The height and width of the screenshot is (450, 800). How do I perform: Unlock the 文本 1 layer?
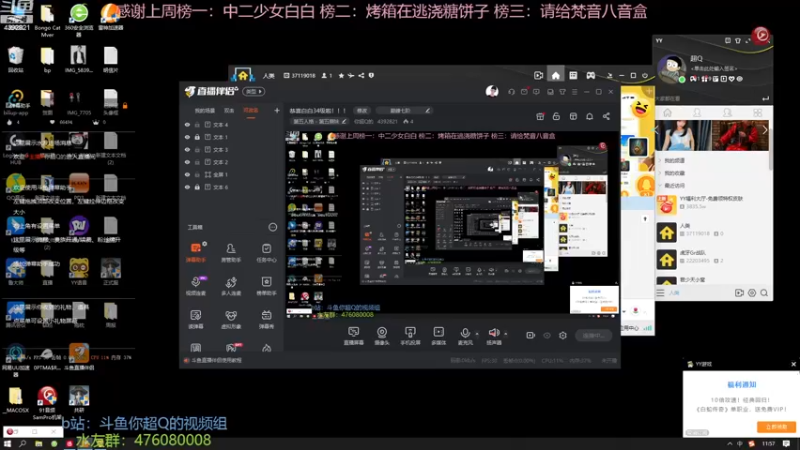(197, 137)
